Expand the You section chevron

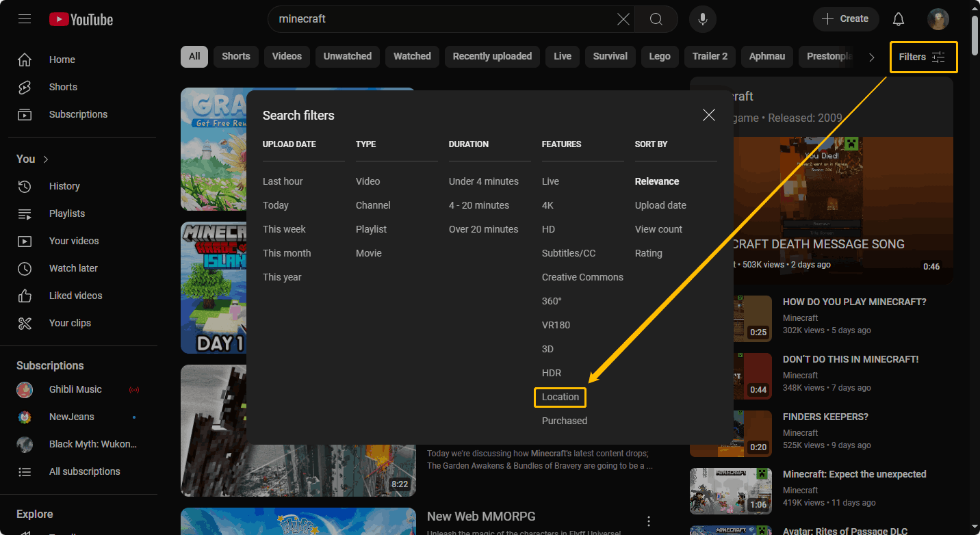pos(46,159)
